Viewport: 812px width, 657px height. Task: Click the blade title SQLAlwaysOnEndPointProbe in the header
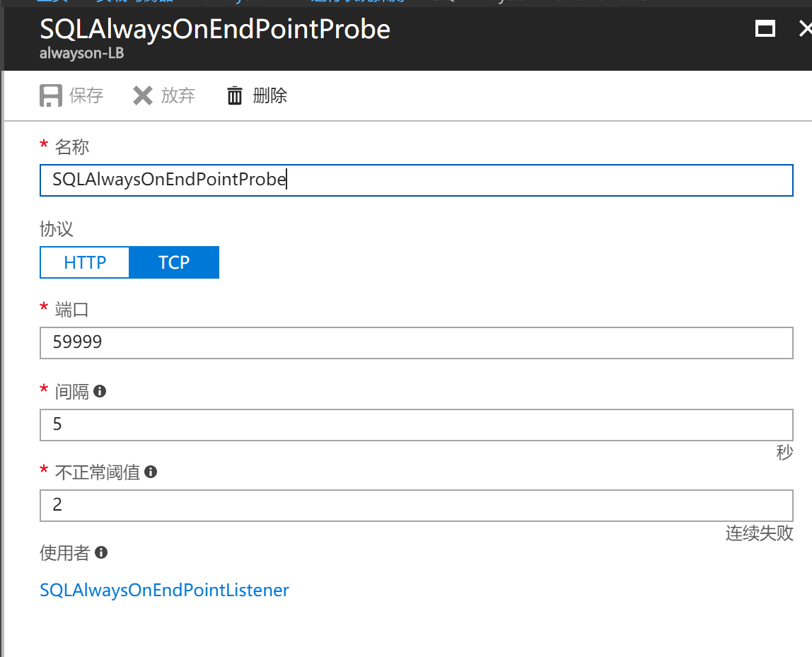(214, 29)
